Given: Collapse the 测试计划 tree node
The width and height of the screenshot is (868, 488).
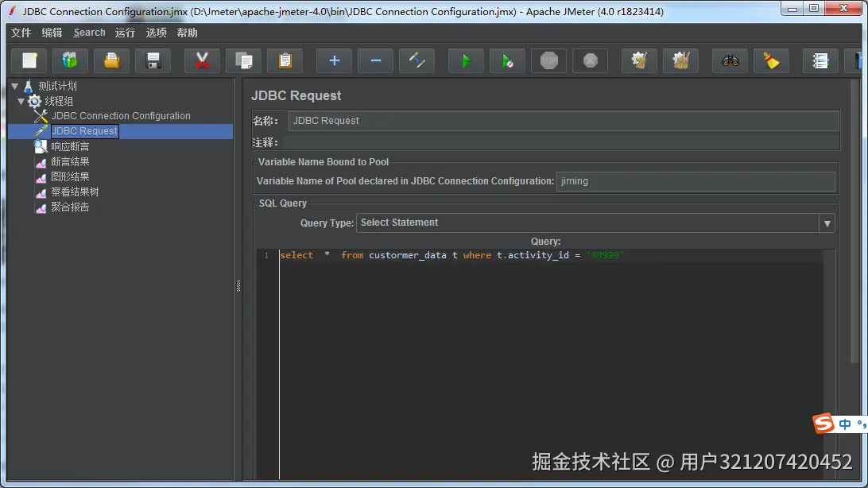Looking at the screenshot, I should pos(15,87).
